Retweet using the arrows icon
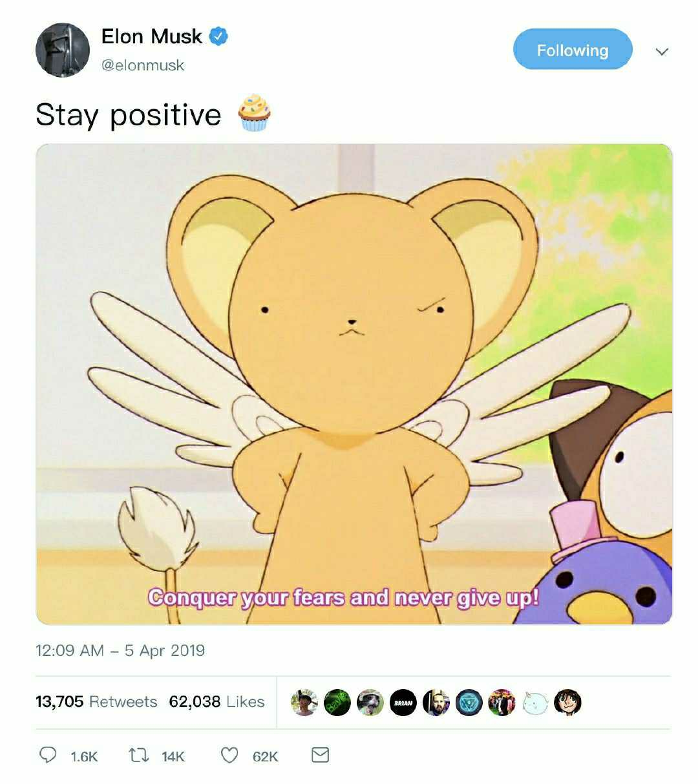698x784 pixels. [x=138, y=755]
